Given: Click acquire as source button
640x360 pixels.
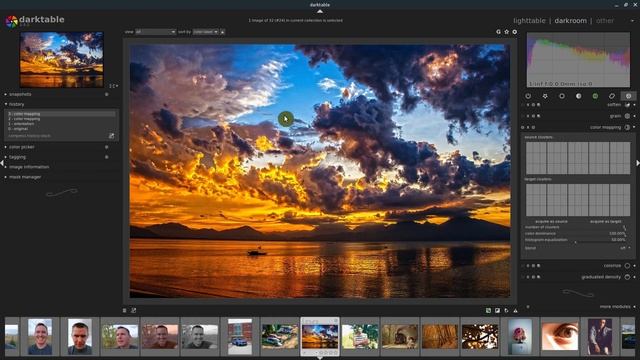Looking at the screenshot, I should click(551, 221).
